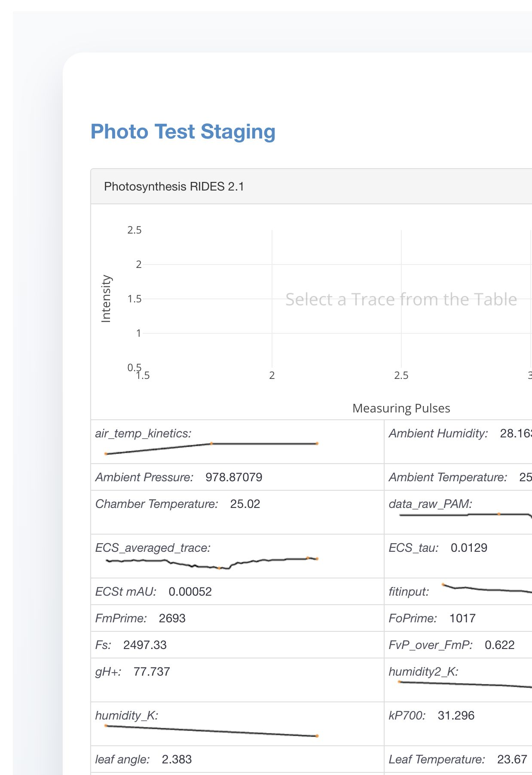Select the FoPrime 1017 cell
532x775 pixels.
click(x=458, y=618)
